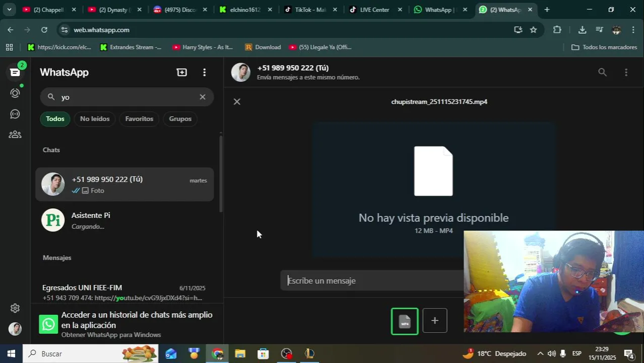Close the file preview with the X
Image resolution: width=644 pixels, height=363 pixels.
pyautogui.click(x=237, y=101)
